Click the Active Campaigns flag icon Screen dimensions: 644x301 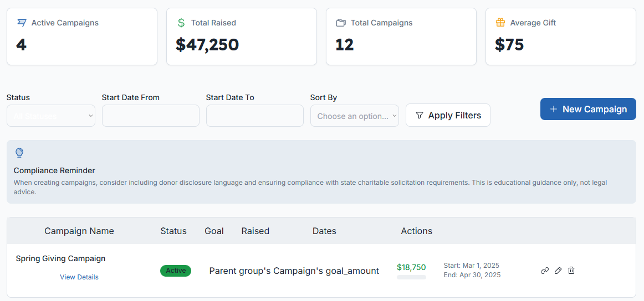click(22, 23)
